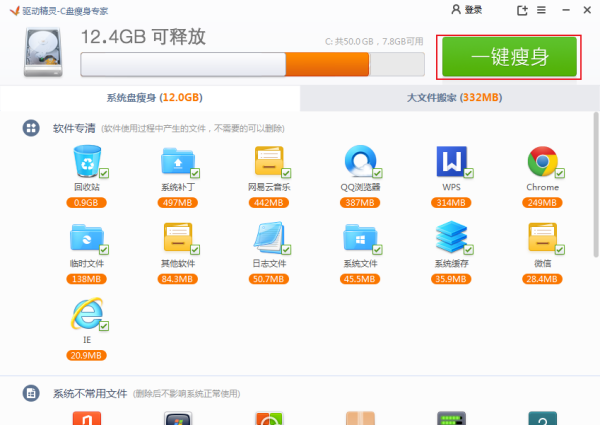This screenshot has width=600, height=425.
Task: Minimize the 驱动精灵 window
Action: point(566,10)
